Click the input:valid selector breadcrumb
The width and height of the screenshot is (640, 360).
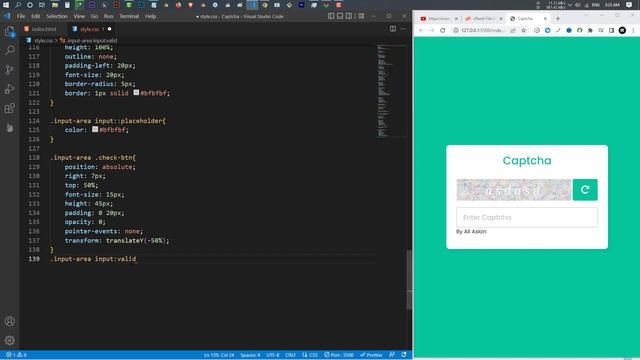(92, 40)
